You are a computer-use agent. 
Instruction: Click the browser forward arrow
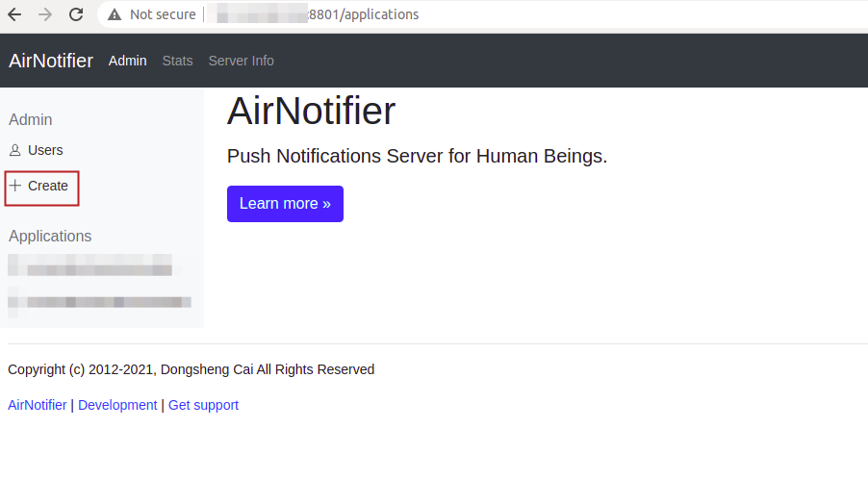click(45, 14)
